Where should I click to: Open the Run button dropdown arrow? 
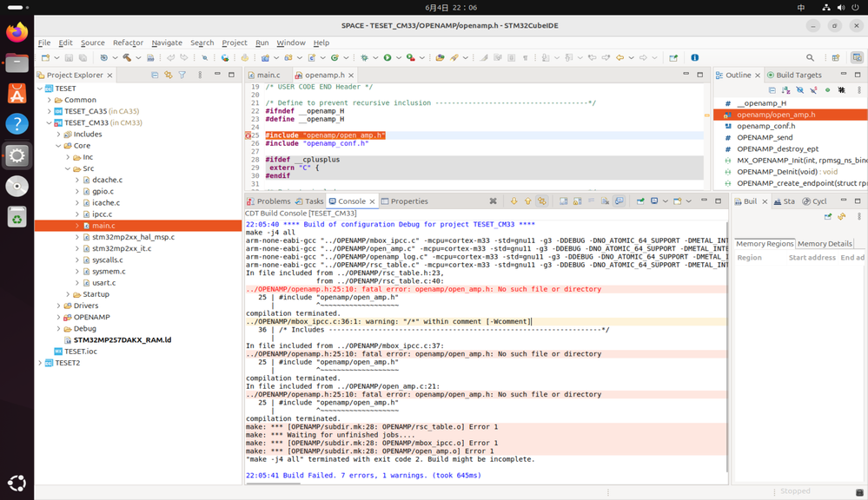398,57
